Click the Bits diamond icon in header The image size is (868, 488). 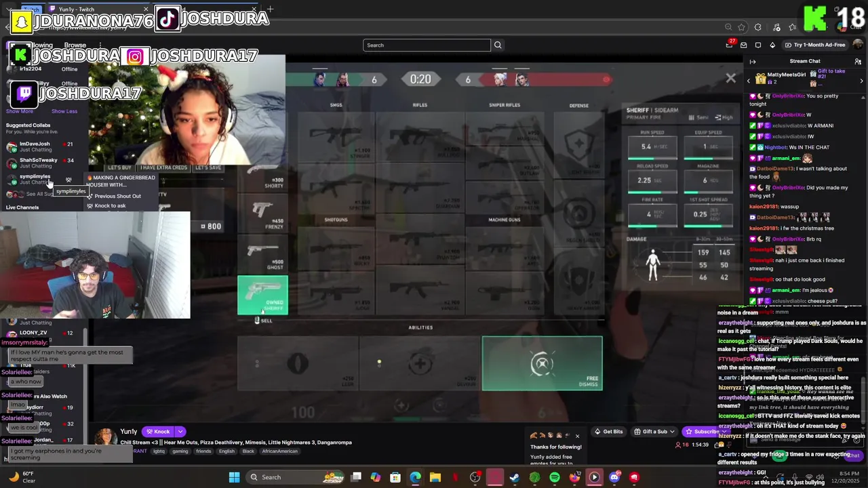coord(772,45)
